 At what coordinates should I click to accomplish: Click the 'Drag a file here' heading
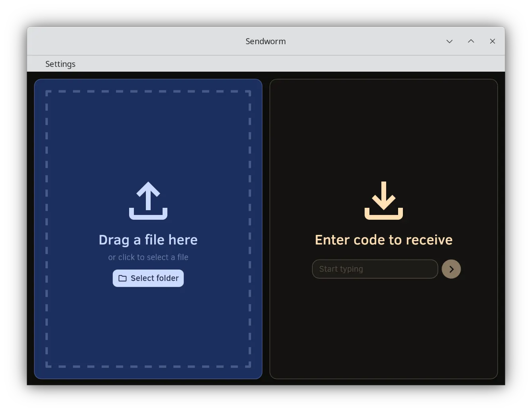click(x=148, y=240)
